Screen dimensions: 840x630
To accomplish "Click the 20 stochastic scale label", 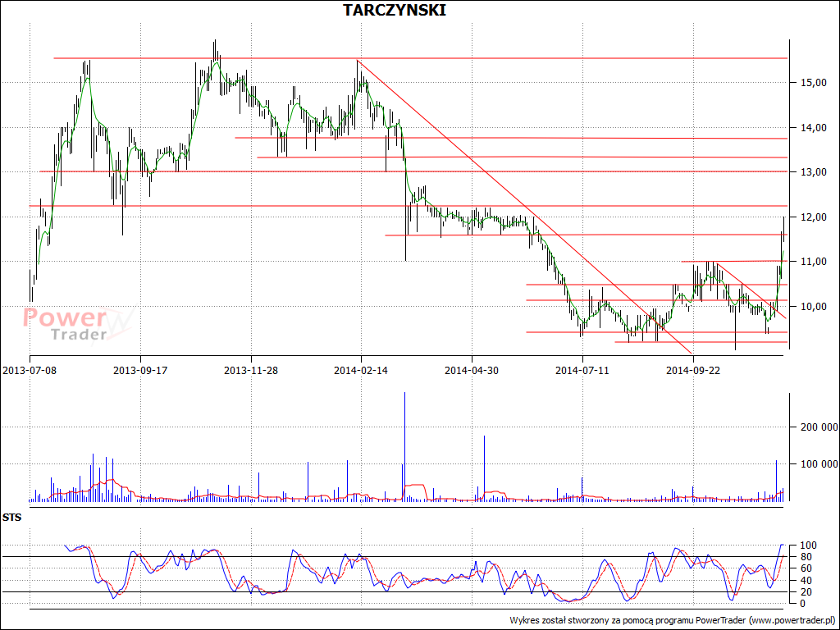I will (x=808, y=592).
